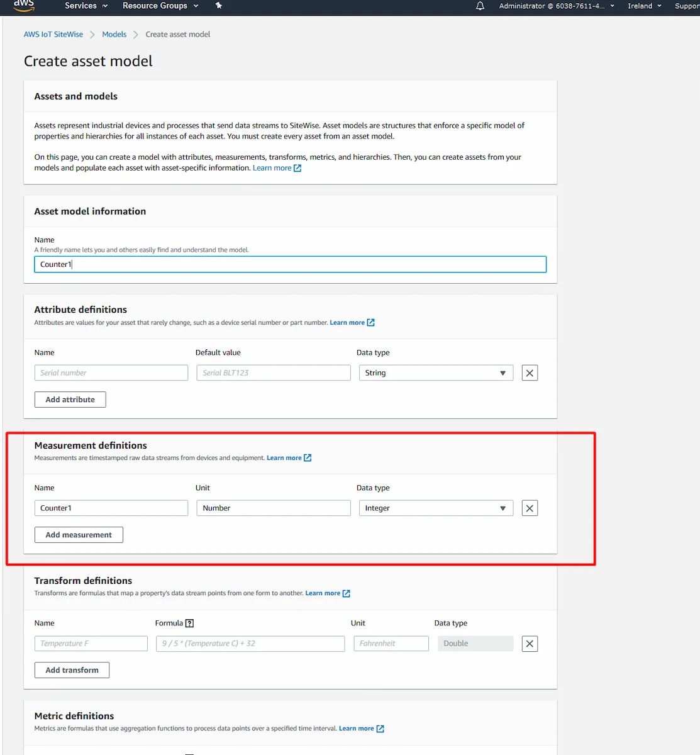Click the Add measurement button
This screenshot has height=755, width=700.
point(79,535)
